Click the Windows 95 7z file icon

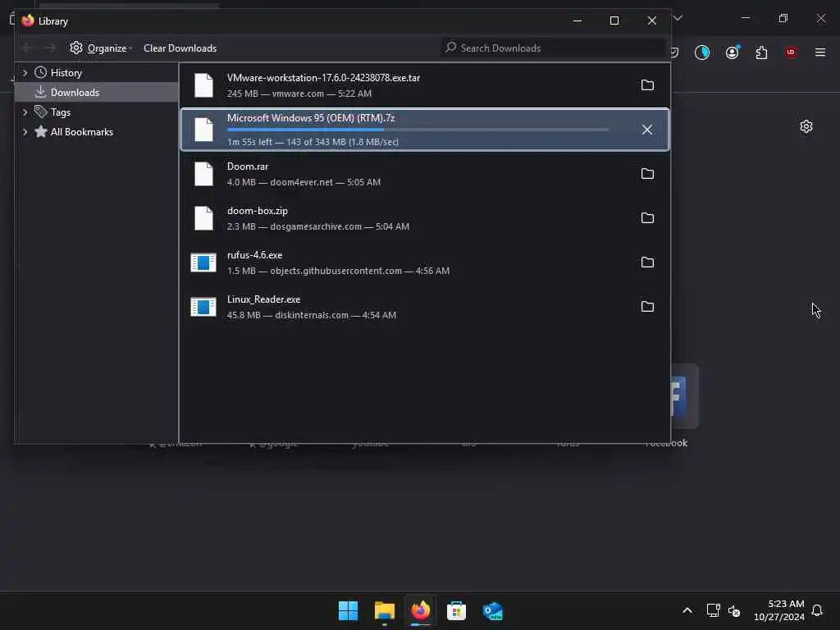(x=203, y=130)
